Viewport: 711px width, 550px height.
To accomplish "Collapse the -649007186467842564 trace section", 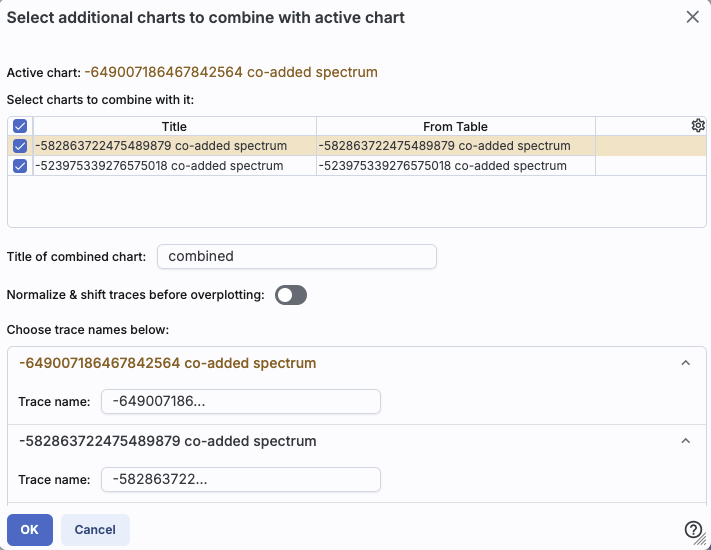I will click(x=685, y=363).
